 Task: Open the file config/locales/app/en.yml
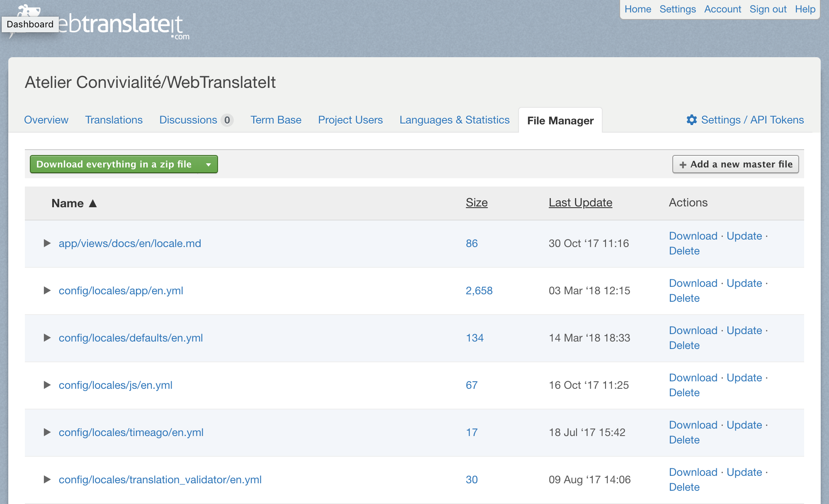click(121, 291)
